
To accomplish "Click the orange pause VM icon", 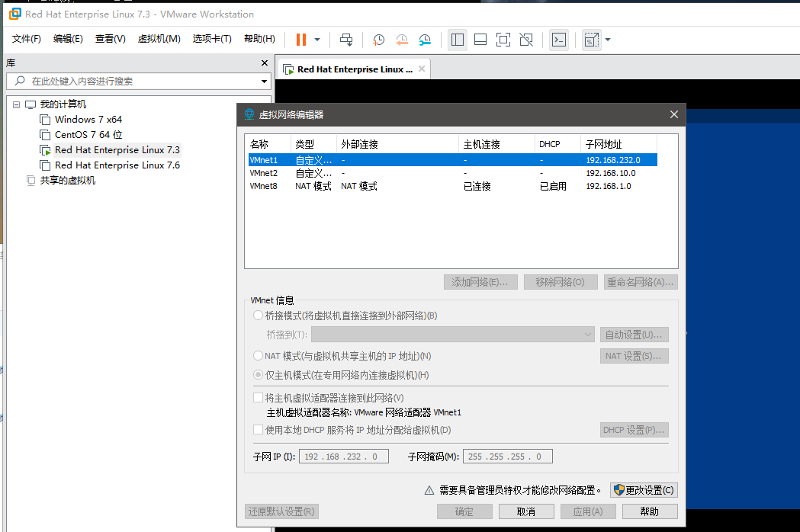I will 301,40.
